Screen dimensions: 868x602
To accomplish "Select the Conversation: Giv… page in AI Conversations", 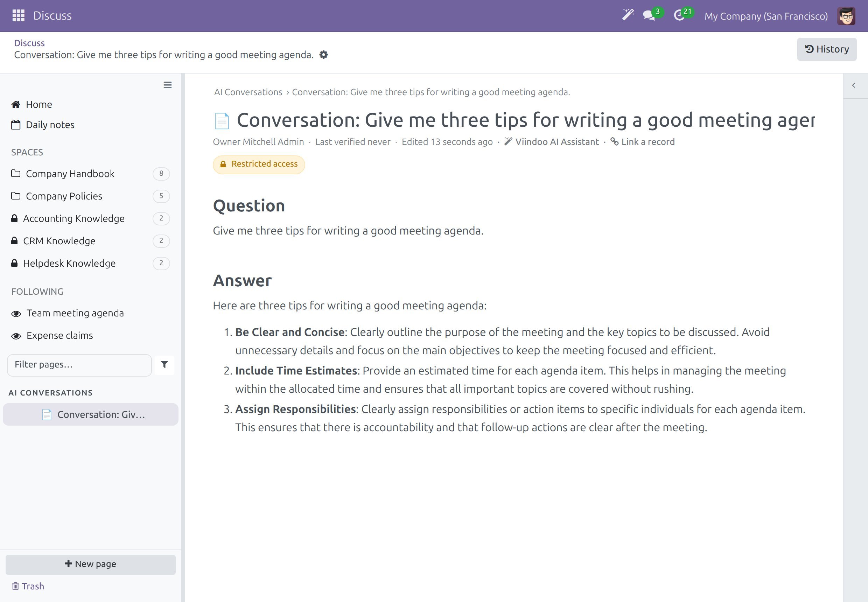I will pos(91,414).
